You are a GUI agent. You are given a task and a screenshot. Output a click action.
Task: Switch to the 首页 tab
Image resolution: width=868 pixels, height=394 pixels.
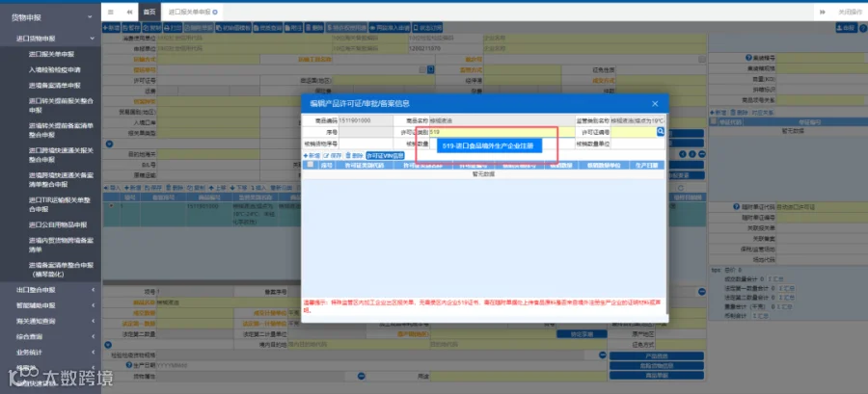pyautogui.click(x=149, y=12)
